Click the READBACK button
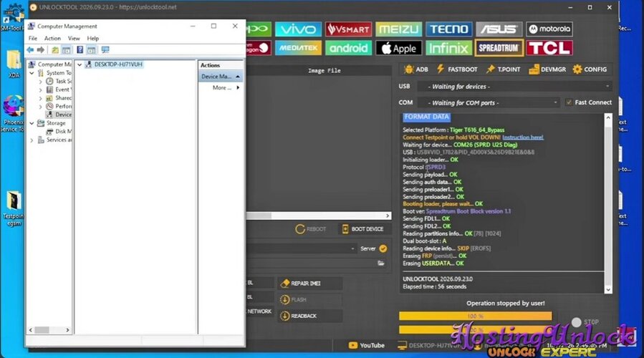The image size is (644, 358). 309,316
